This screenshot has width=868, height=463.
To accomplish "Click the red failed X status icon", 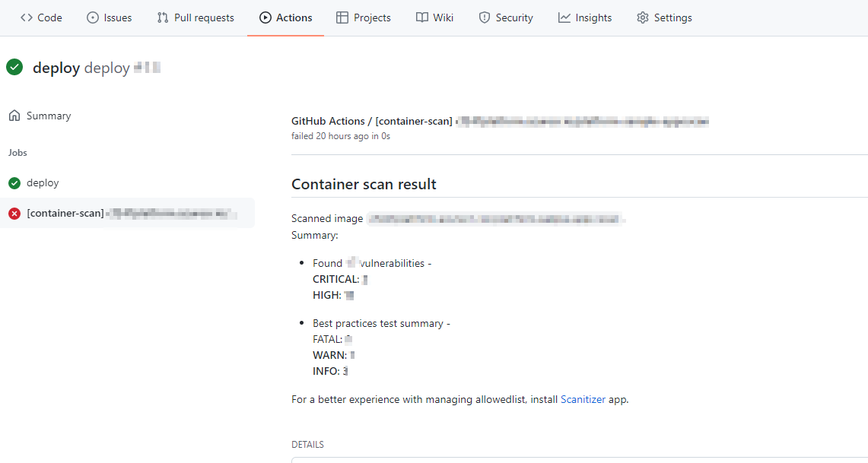I will click(x=14, y=214).
